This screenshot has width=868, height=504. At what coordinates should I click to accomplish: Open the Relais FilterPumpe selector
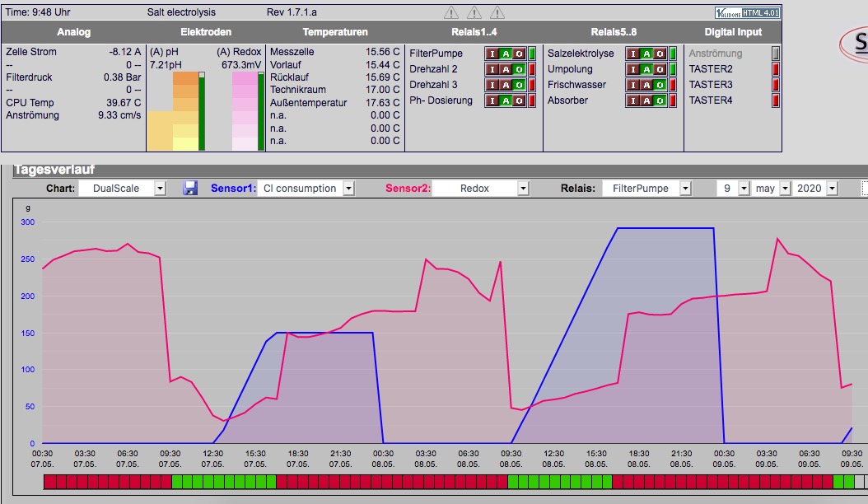(x=646, y=189)
